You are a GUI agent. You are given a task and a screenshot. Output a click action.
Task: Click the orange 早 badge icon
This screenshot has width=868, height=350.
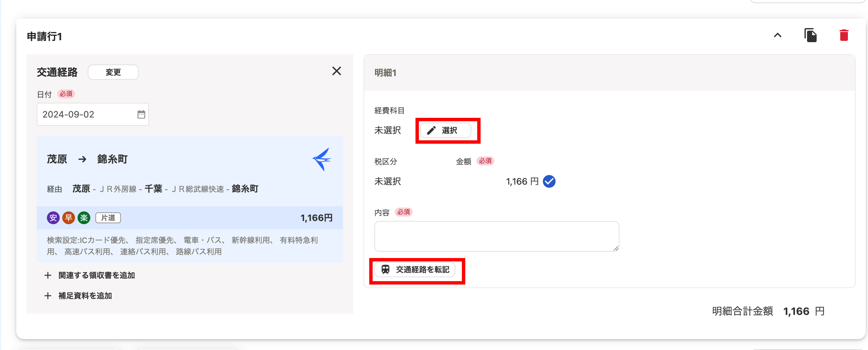click(x=68, y=218)
